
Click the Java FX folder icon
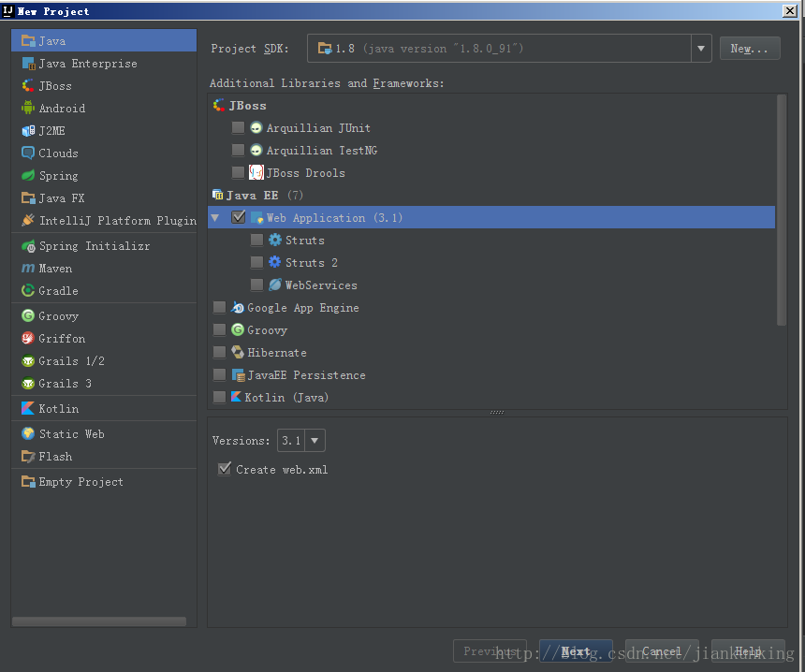point(28,198)
